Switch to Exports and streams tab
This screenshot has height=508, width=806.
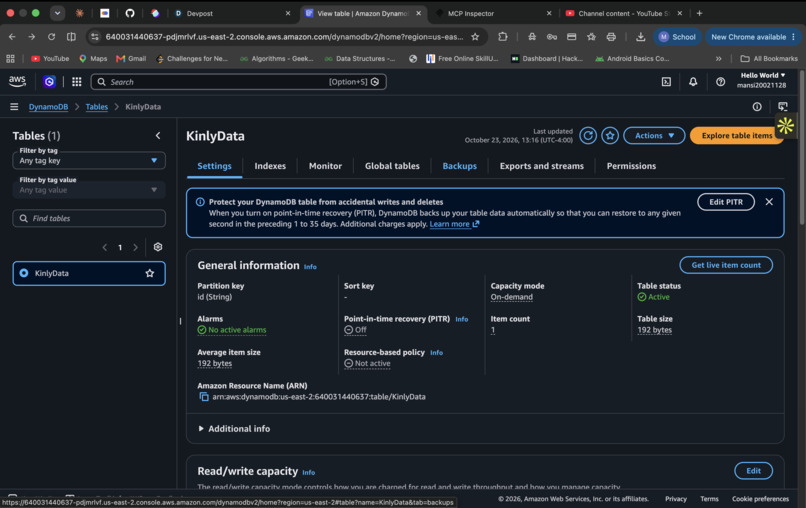[x=542, y=166]
